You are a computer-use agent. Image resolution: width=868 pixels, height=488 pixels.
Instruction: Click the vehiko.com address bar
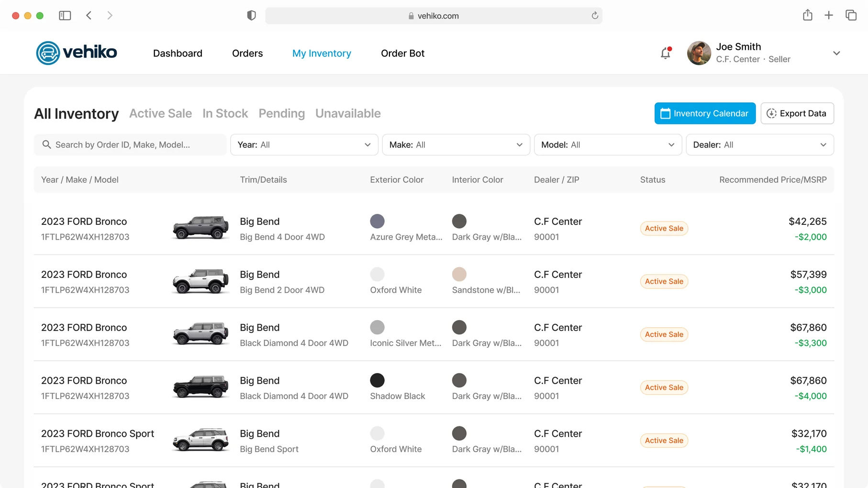click(x=434, y=16)
